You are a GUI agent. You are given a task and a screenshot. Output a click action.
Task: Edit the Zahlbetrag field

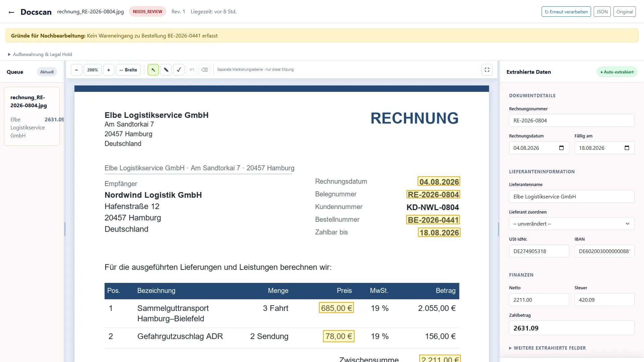click(x=572, y=328)
